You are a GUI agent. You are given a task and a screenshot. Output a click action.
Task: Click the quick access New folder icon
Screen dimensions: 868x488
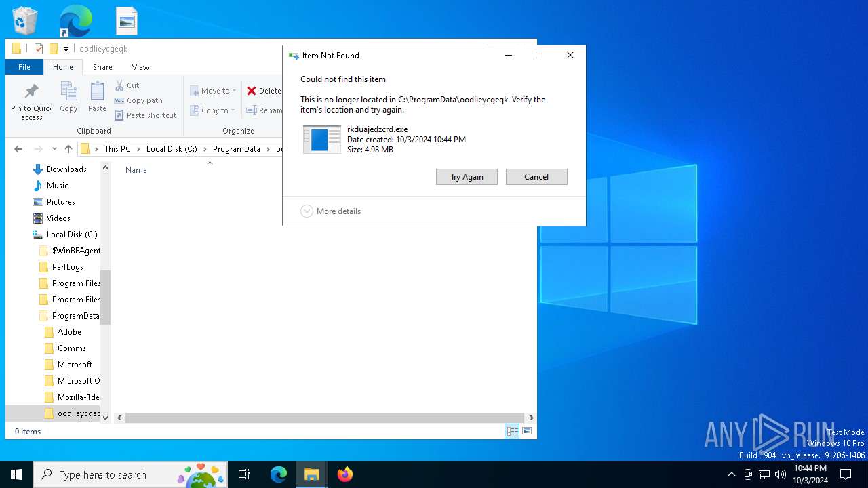54,49
